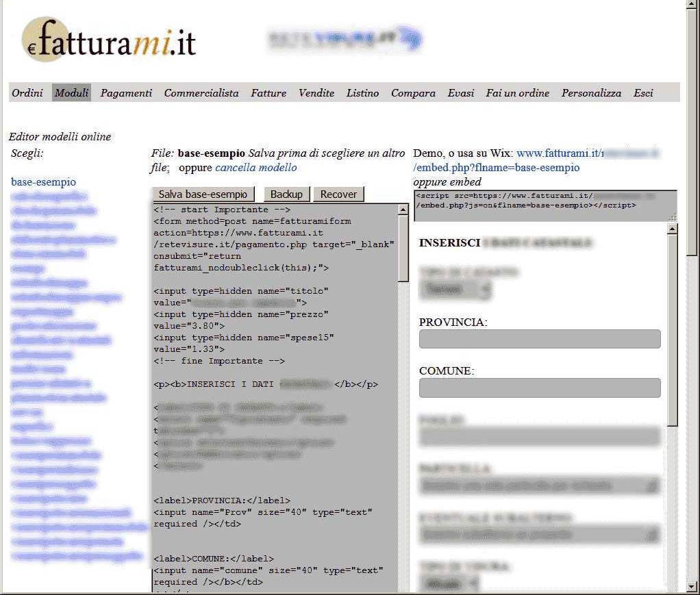Click the "oppure embed" text
700x595 pixels.
447,181
